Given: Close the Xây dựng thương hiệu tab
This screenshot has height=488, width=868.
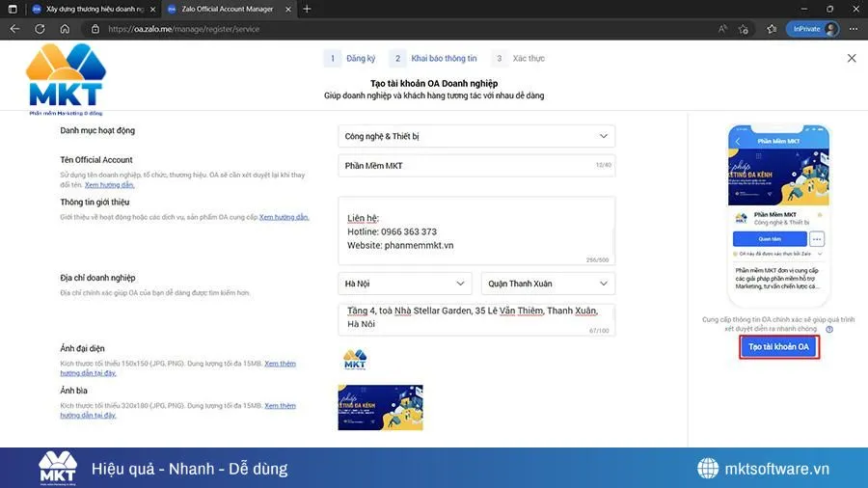Looking at the screenshot, I should (x=153, y=9).
